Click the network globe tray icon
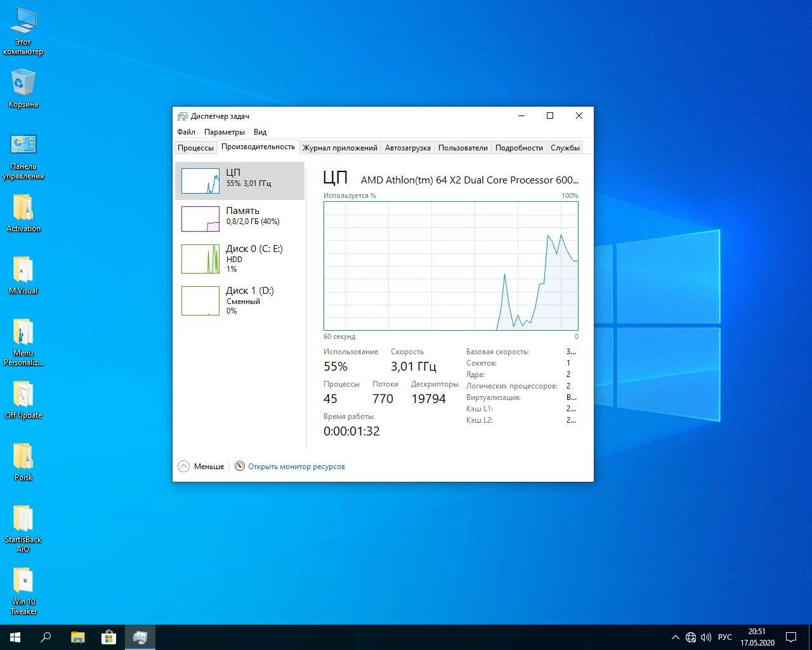The image size is (812, 650). point(691,637)
